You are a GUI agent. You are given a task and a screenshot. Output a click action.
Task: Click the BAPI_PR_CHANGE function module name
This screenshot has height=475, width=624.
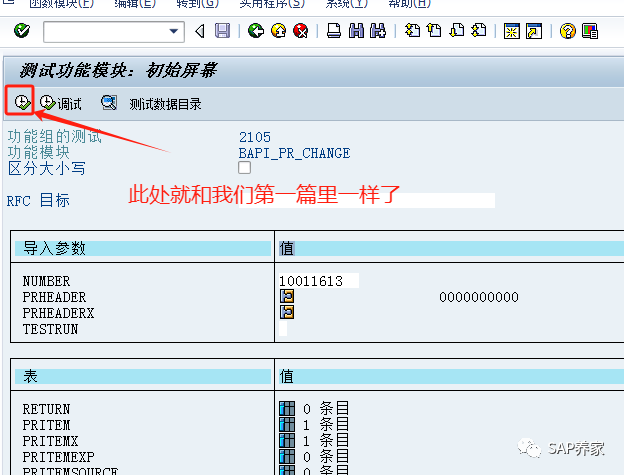click(x=294, y=153)
